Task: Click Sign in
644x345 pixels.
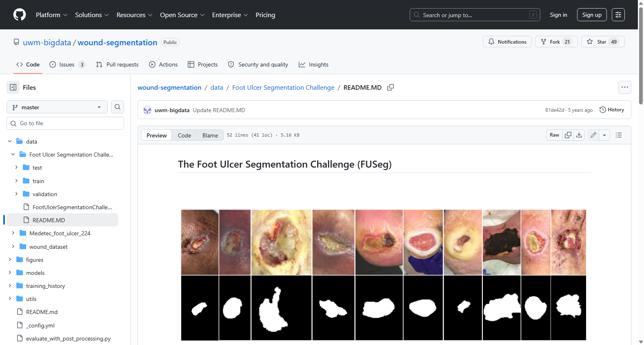Action: coord(558,15)
